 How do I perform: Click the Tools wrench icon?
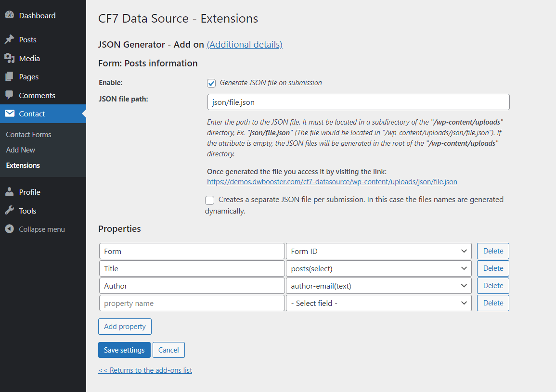click(x=9, y=211)
